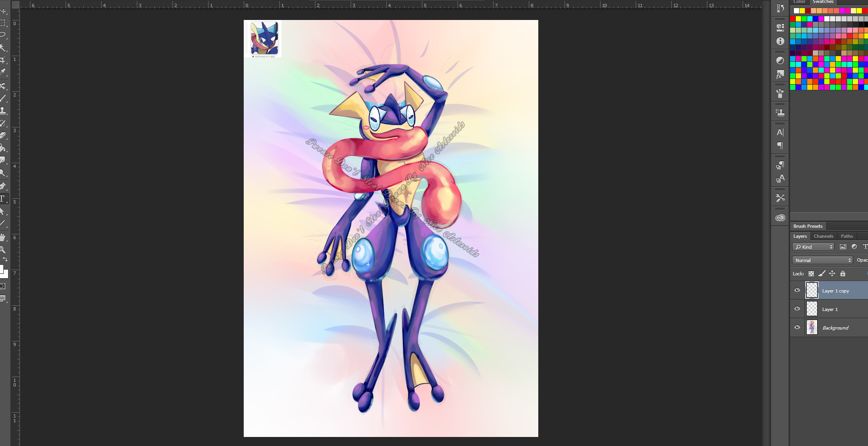Select the Zoom tool

(3, 249)
